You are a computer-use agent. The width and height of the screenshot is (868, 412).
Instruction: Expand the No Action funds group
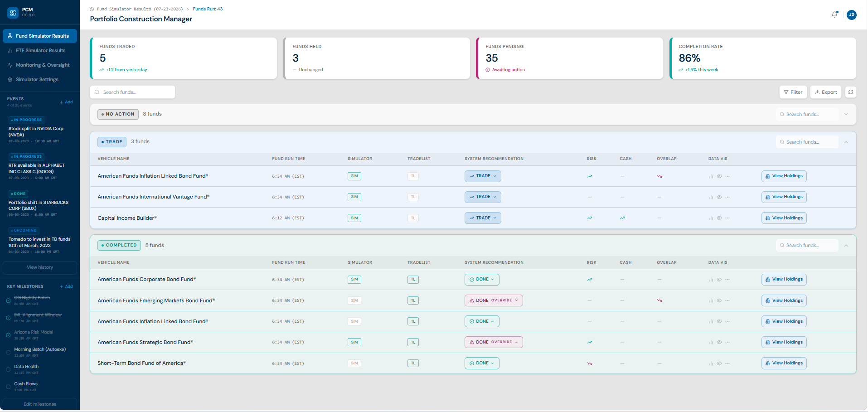pos(846,114)
